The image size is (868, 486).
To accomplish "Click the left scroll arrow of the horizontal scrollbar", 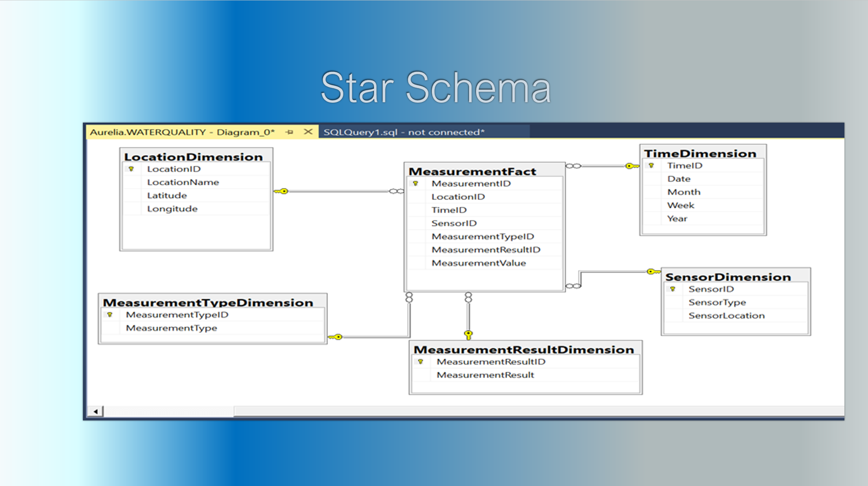I will [96, 411].
